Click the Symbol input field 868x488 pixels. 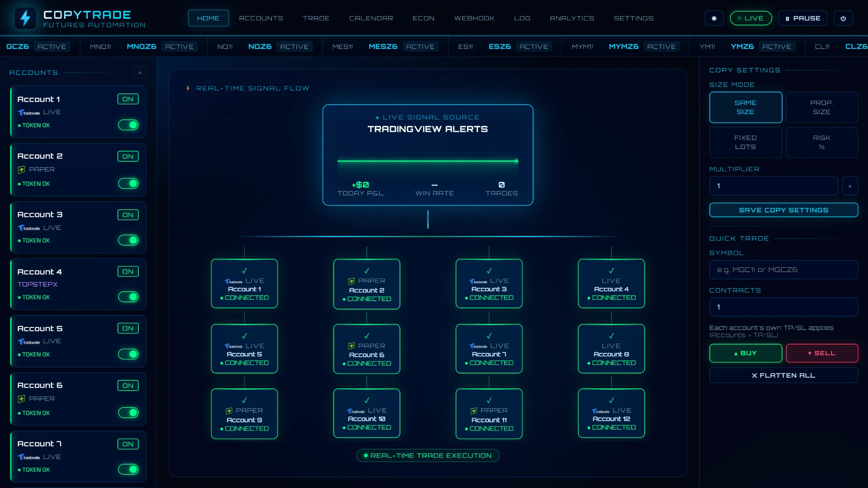point(784,270)
